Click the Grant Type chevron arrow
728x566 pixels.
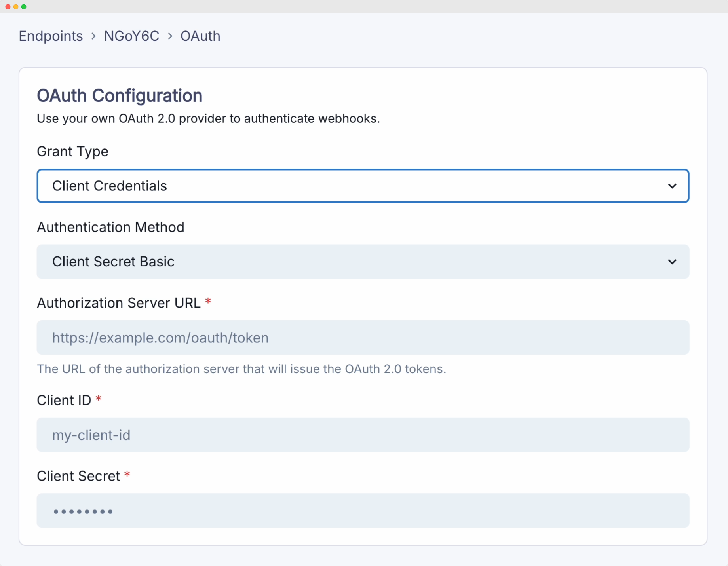673,186
